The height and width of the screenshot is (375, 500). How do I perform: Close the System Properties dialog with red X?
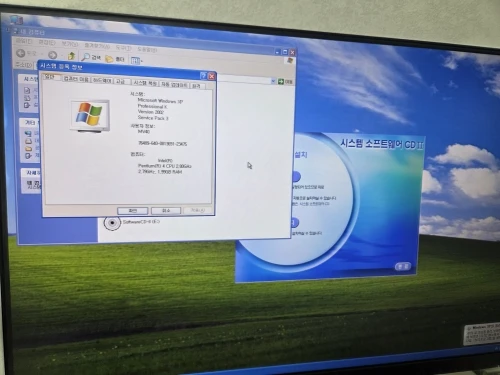211,76
